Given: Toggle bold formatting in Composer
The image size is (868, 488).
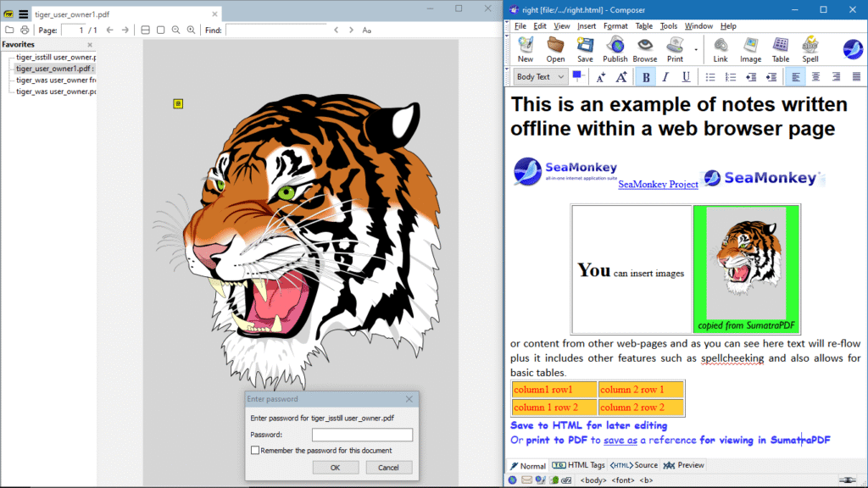Looking at the screenshot, I should pos(644,76).
